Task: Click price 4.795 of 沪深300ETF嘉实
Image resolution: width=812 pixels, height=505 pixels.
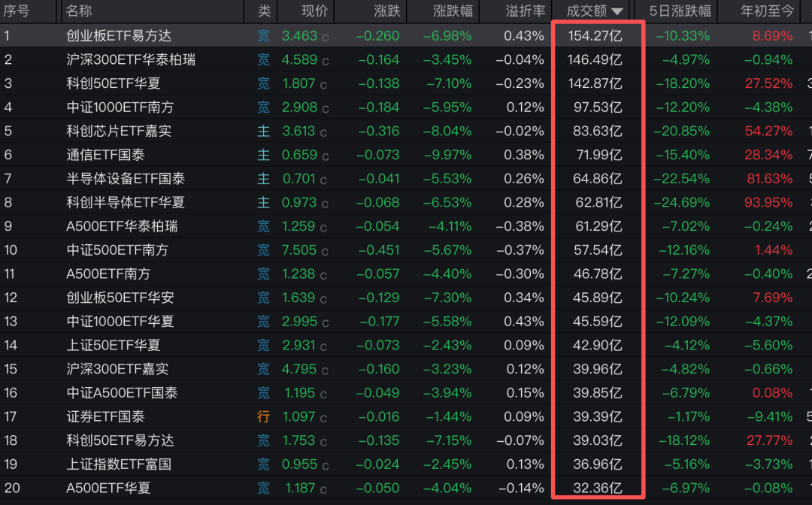Action: 298,369
